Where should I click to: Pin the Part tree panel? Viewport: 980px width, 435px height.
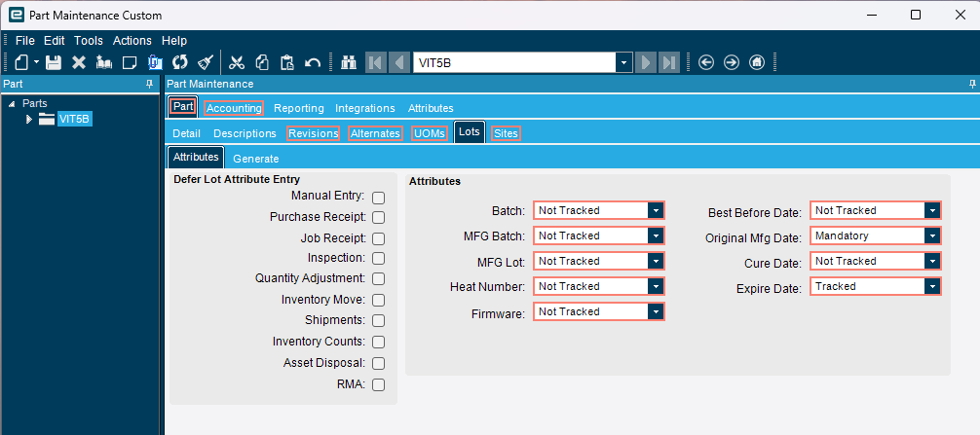(149, 84)
